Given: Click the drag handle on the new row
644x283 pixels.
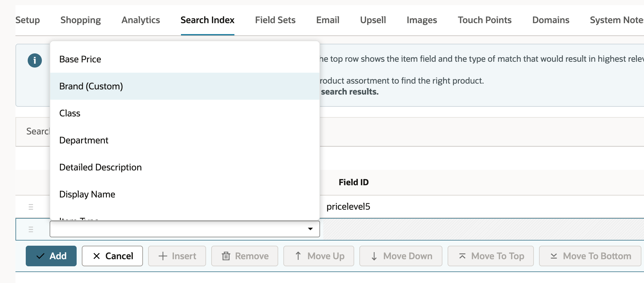Looking at the screenshot, I should coord(31,229).
